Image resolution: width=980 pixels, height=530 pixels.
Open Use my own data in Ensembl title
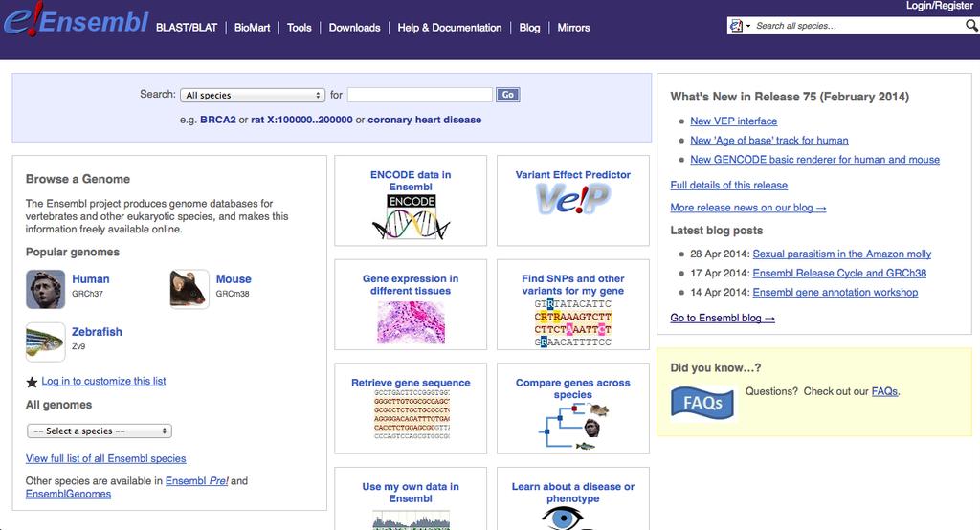click(x=411, y=493)
